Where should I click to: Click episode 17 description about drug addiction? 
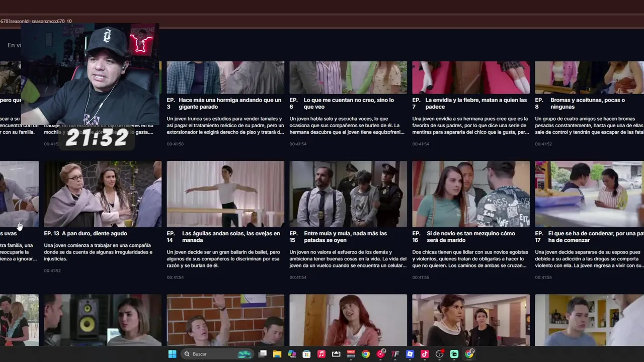[589, 259]
